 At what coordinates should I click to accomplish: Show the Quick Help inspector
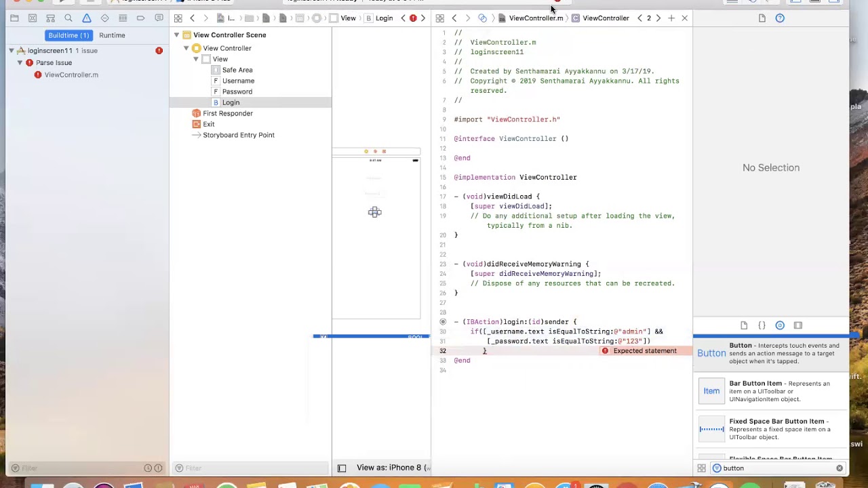pyautogui.click(x=780, y=18)
